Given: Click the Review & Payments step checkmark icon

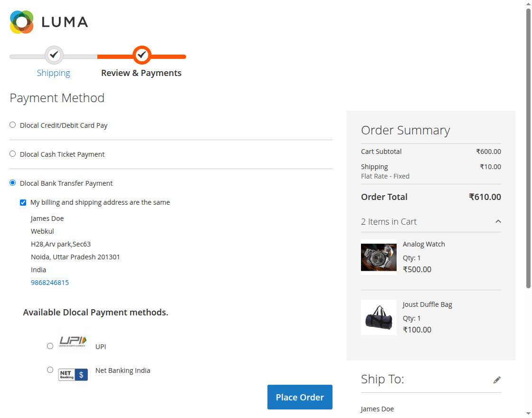Looking at the screenshot, I should 142,55.
